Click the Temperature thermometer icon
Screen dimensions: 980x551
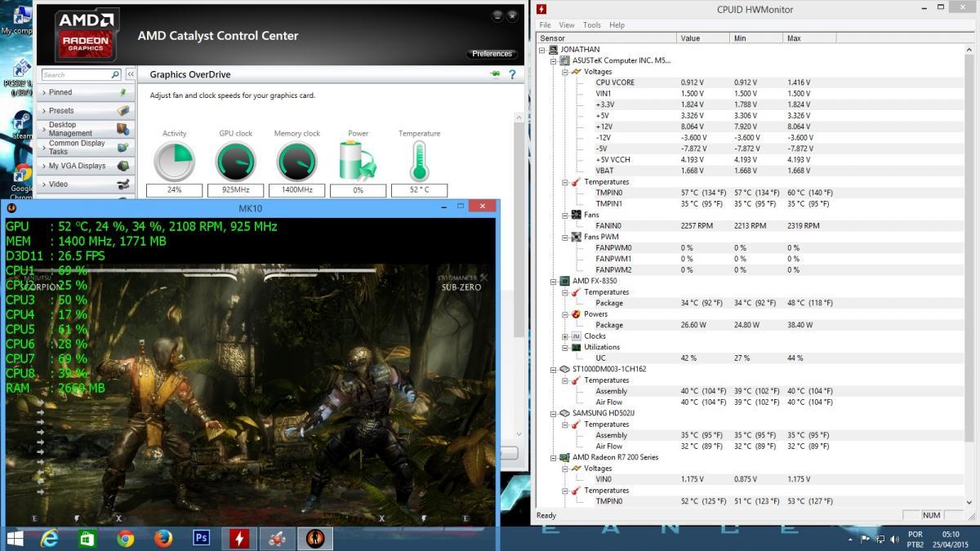tap(419, 161)
